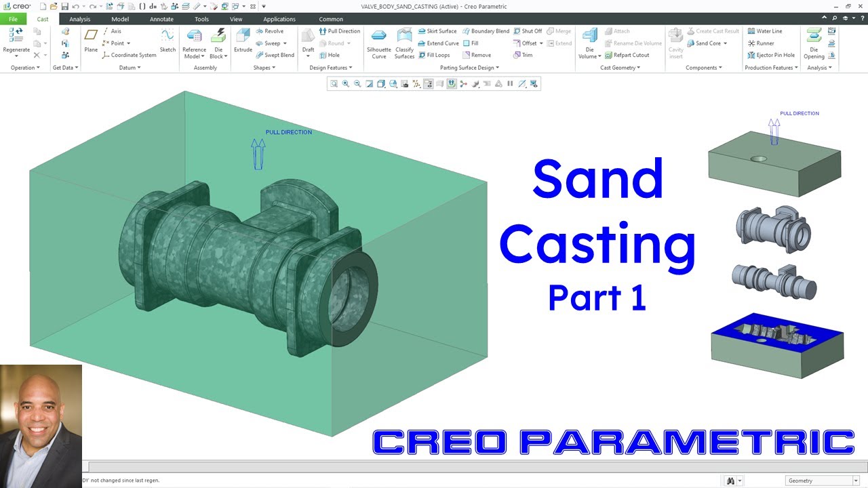Click the Refit zoom icon
This screenshot has height=488, width=868.
coord(334,84)
